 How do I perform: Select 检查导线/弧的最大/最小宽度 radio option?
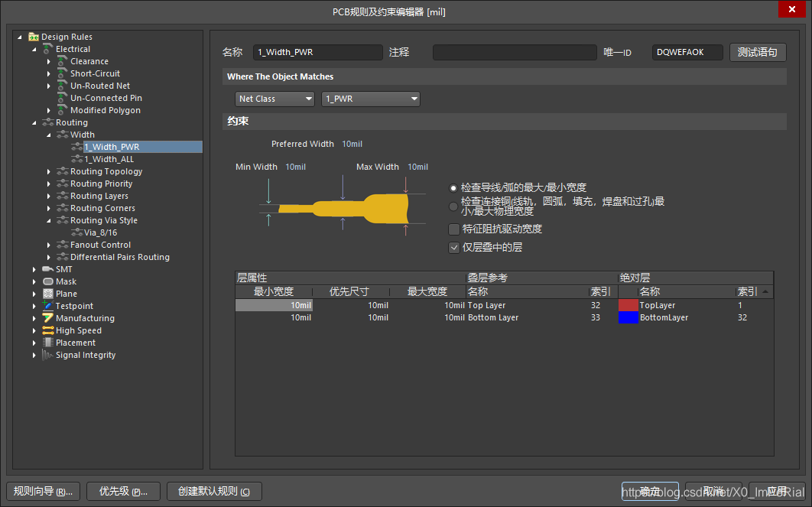[x=453, y=188]
